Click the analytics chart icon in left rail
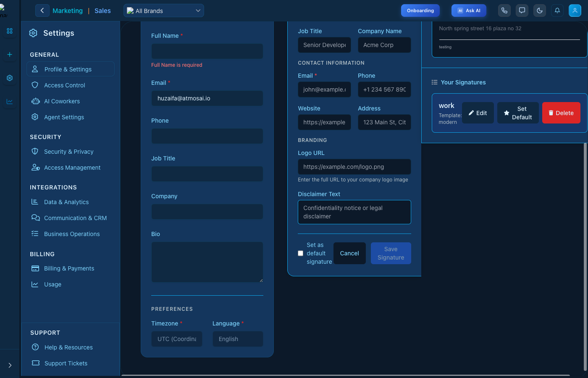The image size is (588, 378). pos(10,102)
